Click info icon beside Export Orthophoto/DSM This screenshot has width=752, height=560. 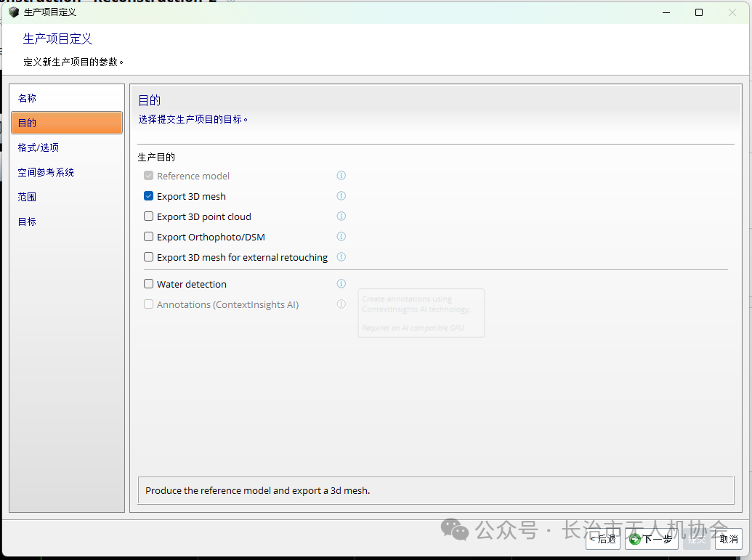[341, 236]
